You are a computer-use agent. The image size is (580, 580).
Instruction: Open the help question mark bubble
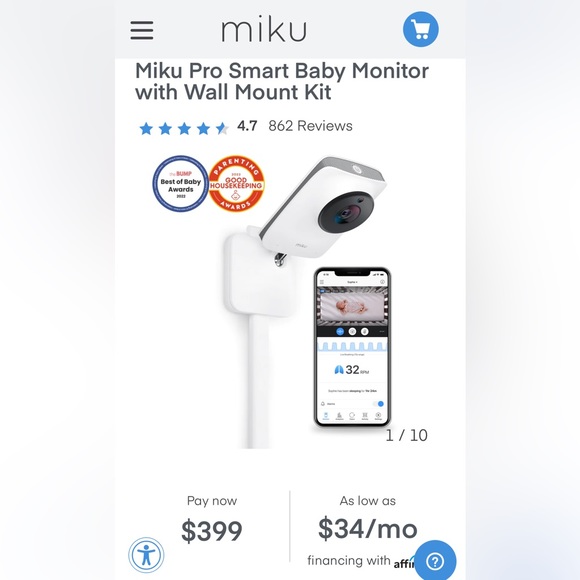pos(435,562)
